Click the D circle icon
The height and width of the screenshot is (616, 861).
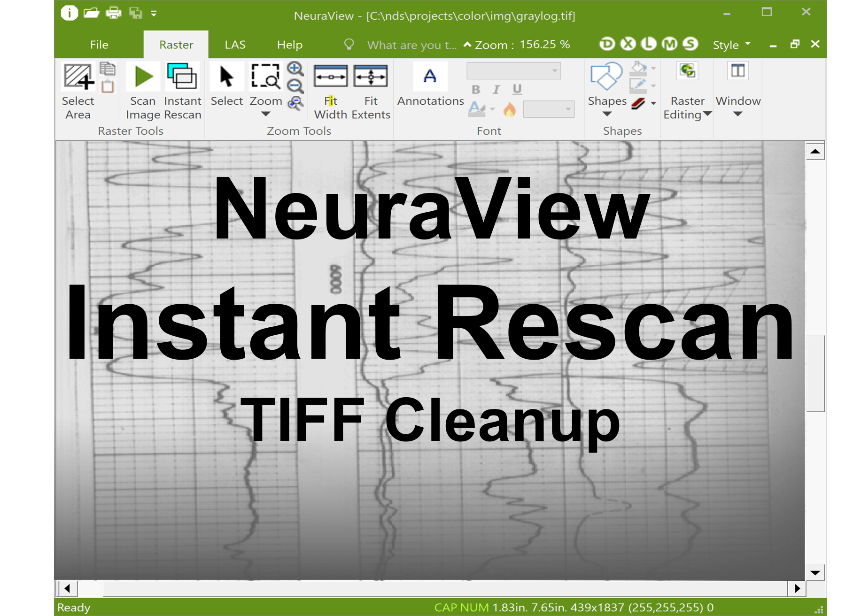(x=607, y=44)
